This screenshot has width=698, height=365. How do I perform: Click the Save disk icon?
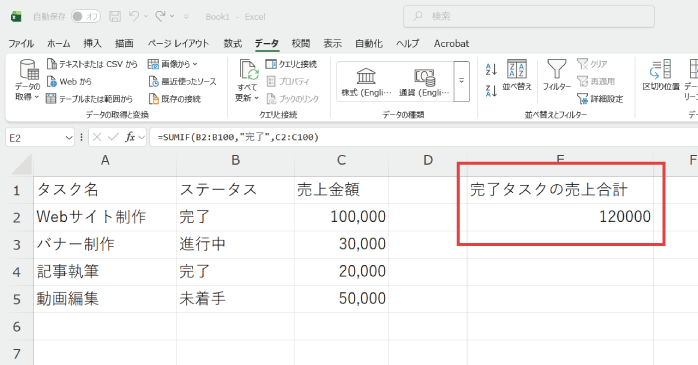click(115, 16)
